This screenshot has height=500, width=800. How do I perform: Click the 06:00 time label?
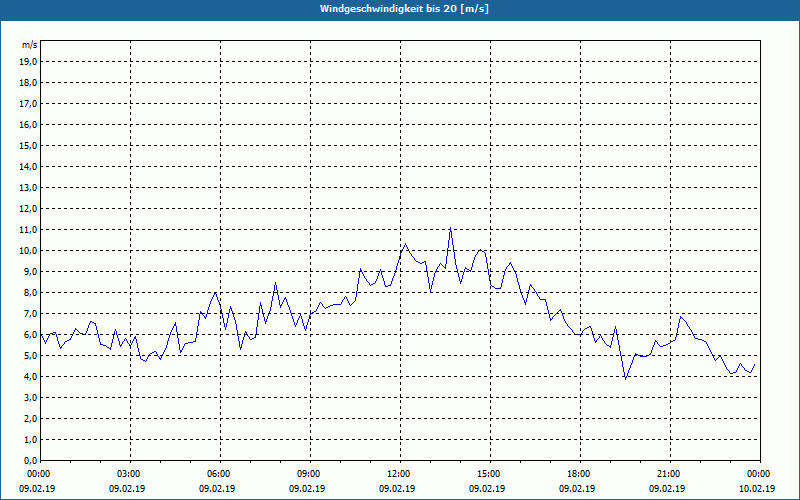pos(220,474)
